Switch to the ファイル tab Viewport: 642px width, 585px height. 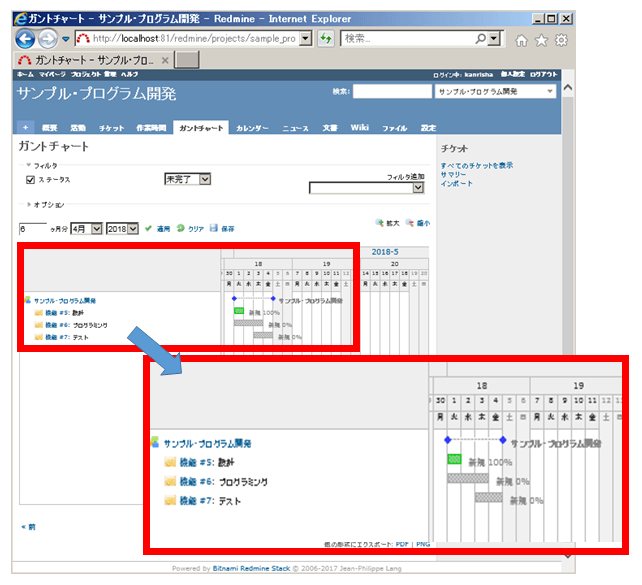[395, 128]
